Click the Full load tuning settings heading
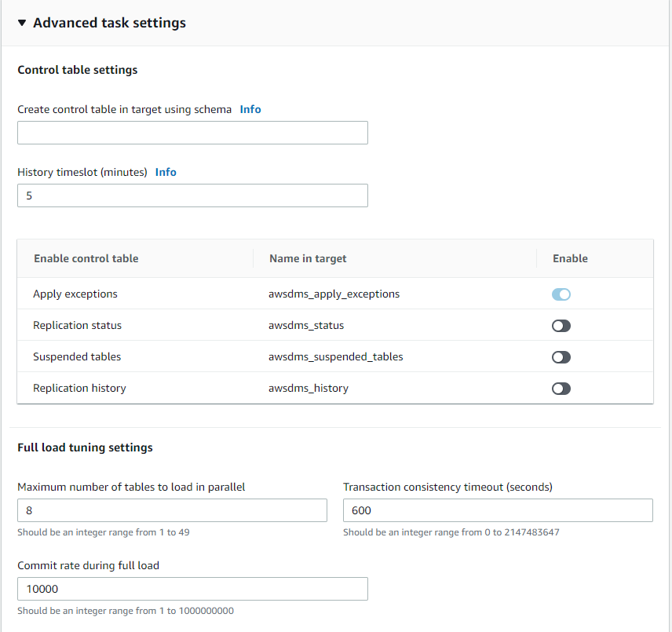Image resolution: width=672 pixels, height=632 pixels. [x=85, y=448]
